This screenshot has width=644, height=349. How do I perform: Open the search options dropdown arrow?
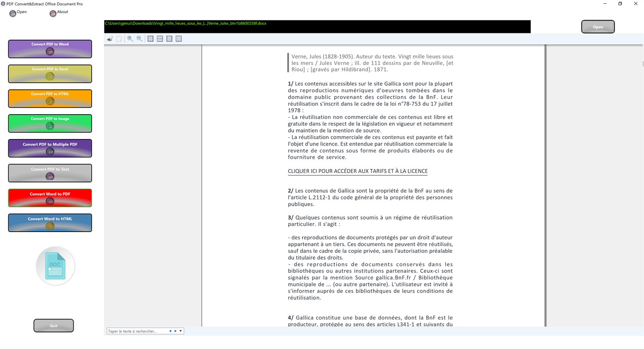coord(181,331)
